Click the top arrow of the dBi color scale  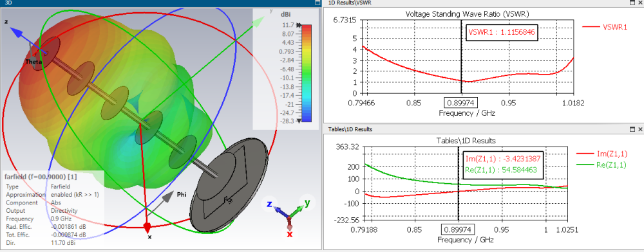tap(299, 26)
